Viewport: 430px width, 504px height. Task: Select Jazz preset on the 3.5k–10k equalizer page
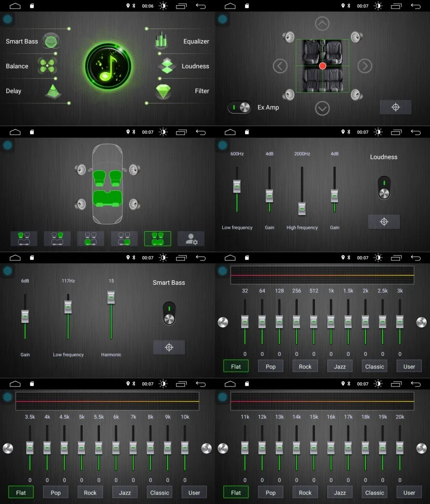125,492
